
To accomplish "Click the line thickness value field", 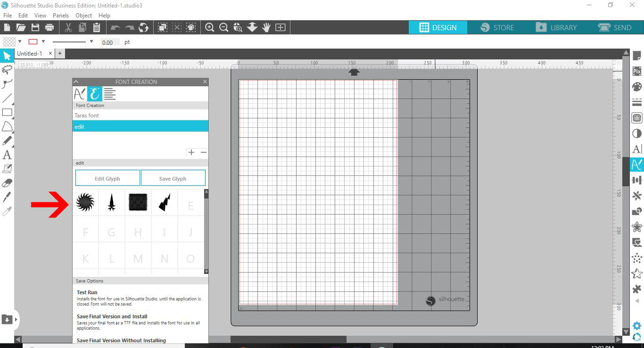I will click(x=110, y=42).
